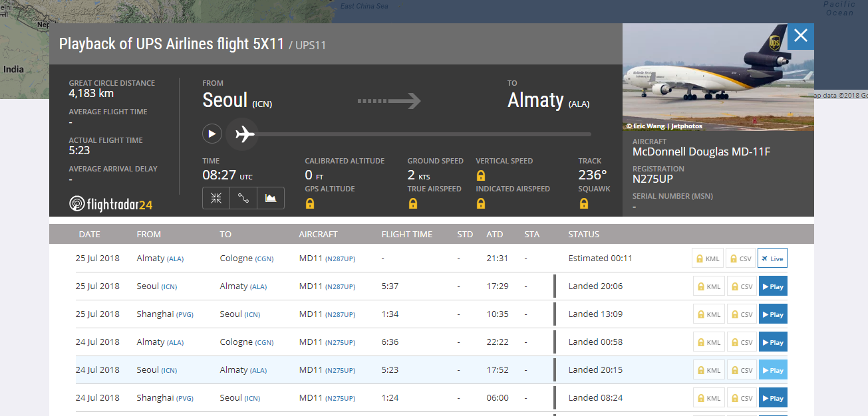Click the AIRCRAFT column header

(x=319, y=234)
